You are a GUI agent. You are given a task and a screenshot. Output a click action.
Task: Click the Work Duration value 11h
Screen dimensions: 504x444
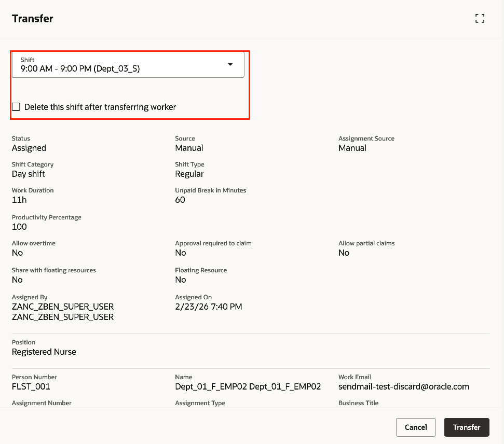(19, 200)
